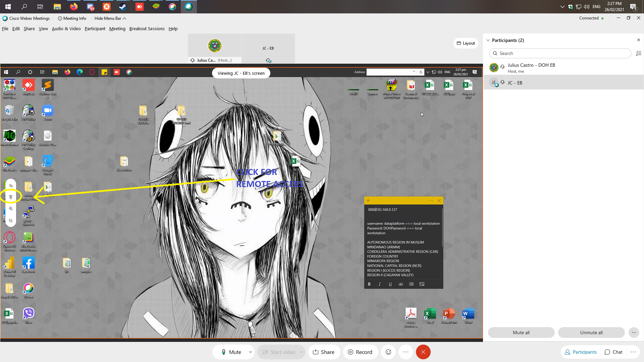Click the Windows Start button on the taskbar
Viewport: 644px width, 362px height.
coord(8,7)
